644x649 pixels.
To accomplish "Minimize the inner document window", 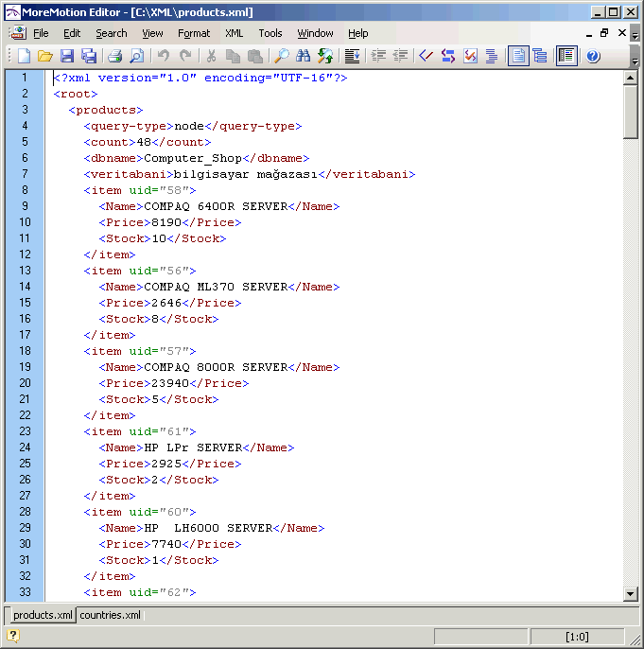I will point(589,34).
